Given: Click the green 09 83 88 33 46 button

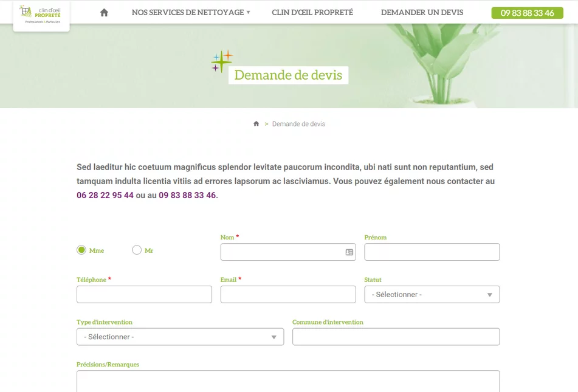Looking at the screenshot, I should click(527, 13).
